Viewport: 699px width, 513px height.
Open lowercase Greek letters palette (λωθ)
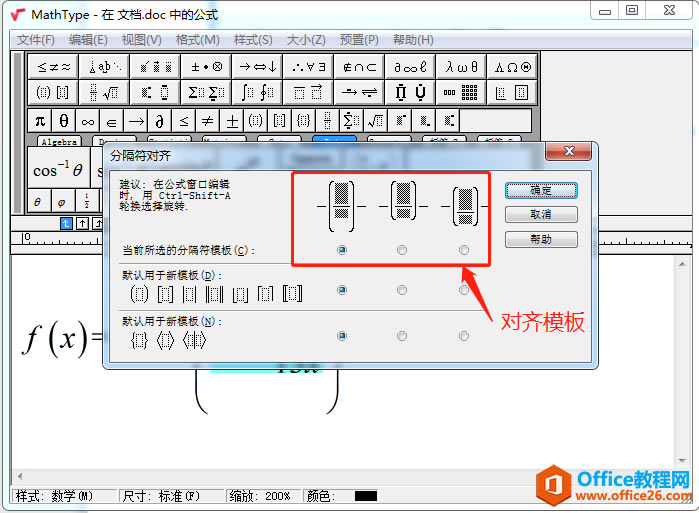(x=461, y=67)
